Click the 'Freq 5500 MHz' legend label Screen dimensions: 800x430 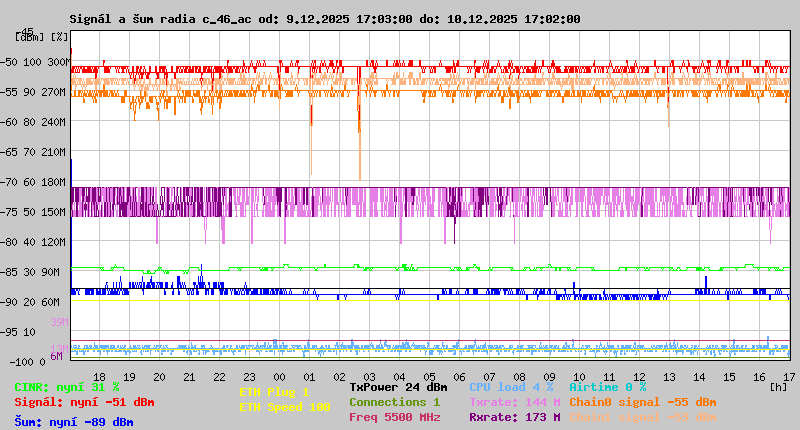[x=394, y=417]
